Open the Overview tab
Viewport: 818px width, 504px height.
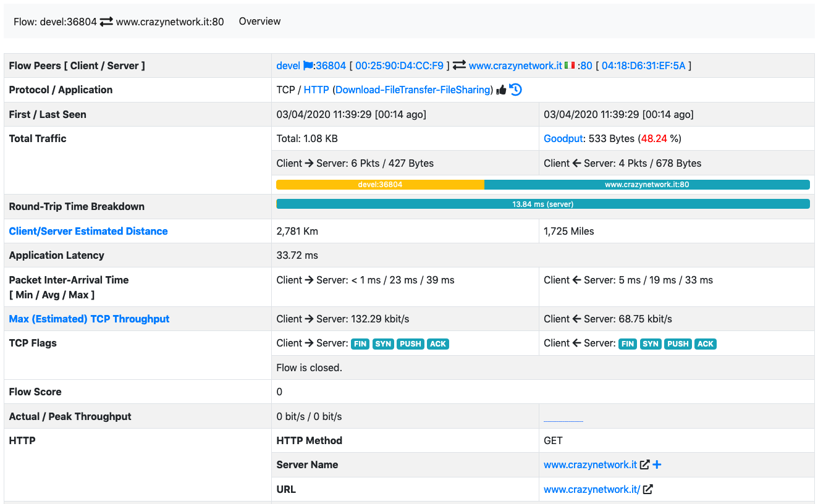tap(259, 21)
